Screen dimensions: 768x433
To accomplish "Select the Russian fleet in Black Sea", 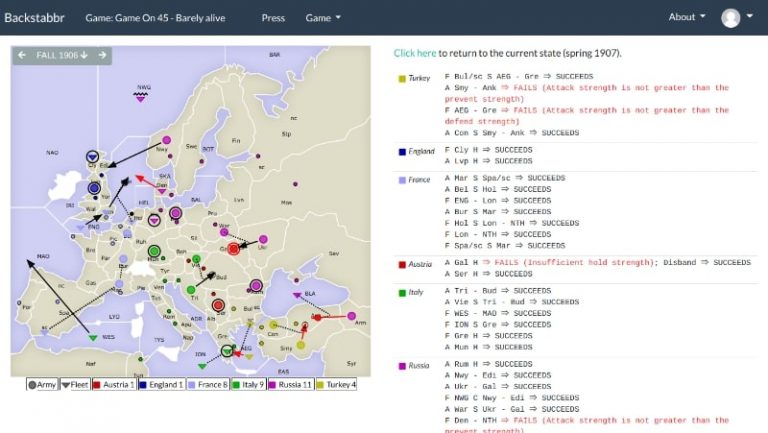I will pyautogui.click(x=296, y=296).
